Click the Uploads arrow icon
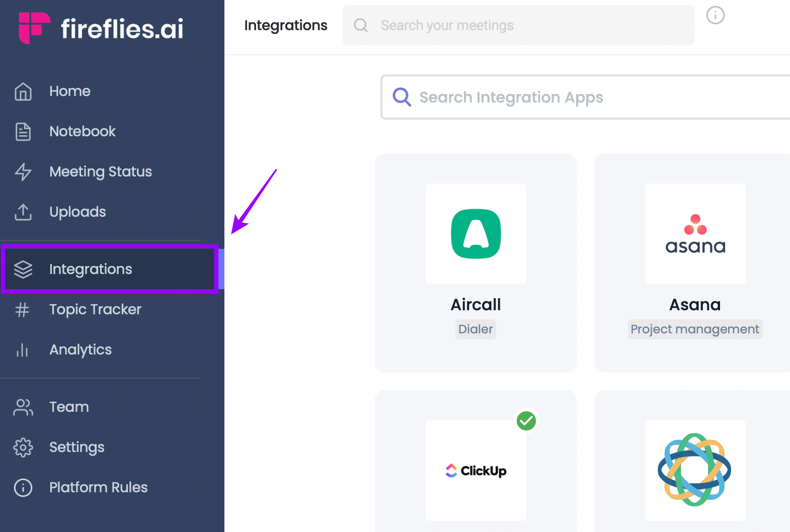This screenshot has width=790, height=532. click(23, 212)
